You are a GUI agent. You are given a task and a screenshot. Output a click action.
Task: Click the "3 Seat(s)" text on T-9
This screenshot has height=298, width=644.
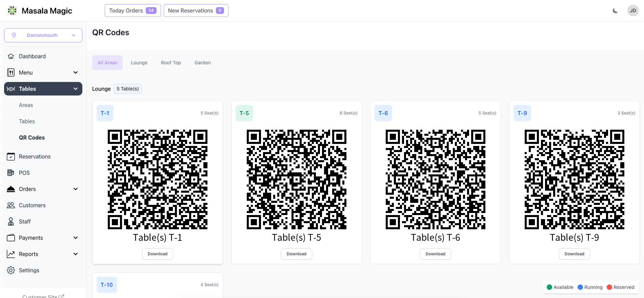(626, 113)
